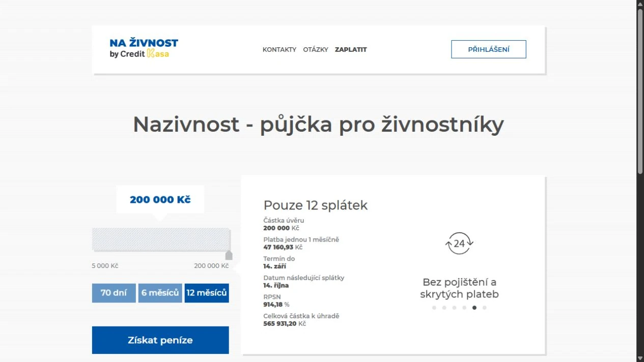644x362 pixels.
Task: Open the Zaplatit menu item
Action: click(x=351, y=50)
